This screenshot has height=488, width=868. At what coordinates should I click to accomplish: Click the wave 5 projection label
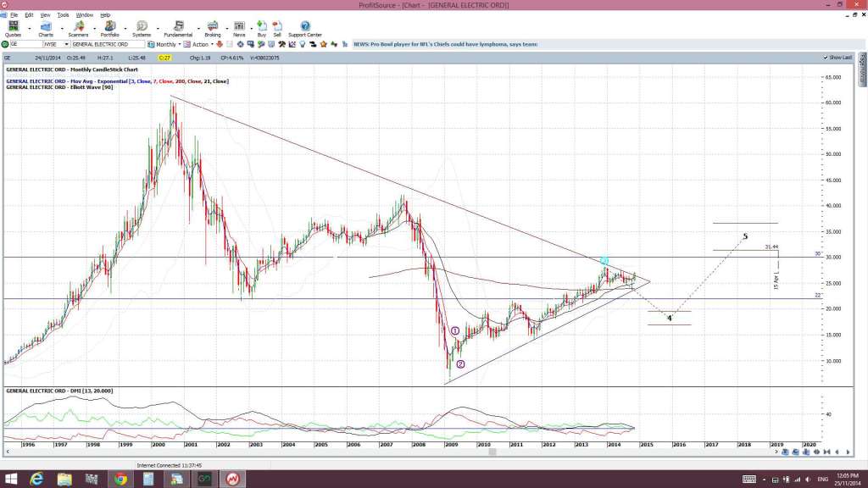[x=745, y=237]
